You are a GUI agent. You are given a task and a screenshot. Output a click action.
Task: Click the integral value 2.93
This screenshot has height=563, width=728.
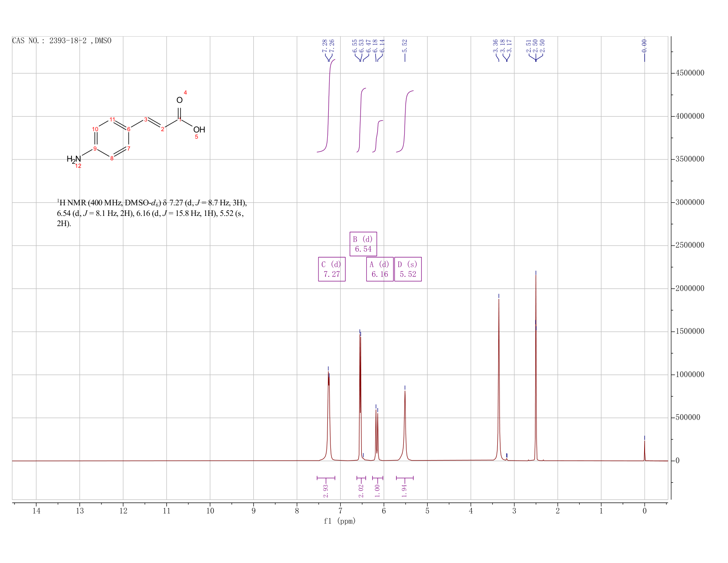tap(326, 491)
